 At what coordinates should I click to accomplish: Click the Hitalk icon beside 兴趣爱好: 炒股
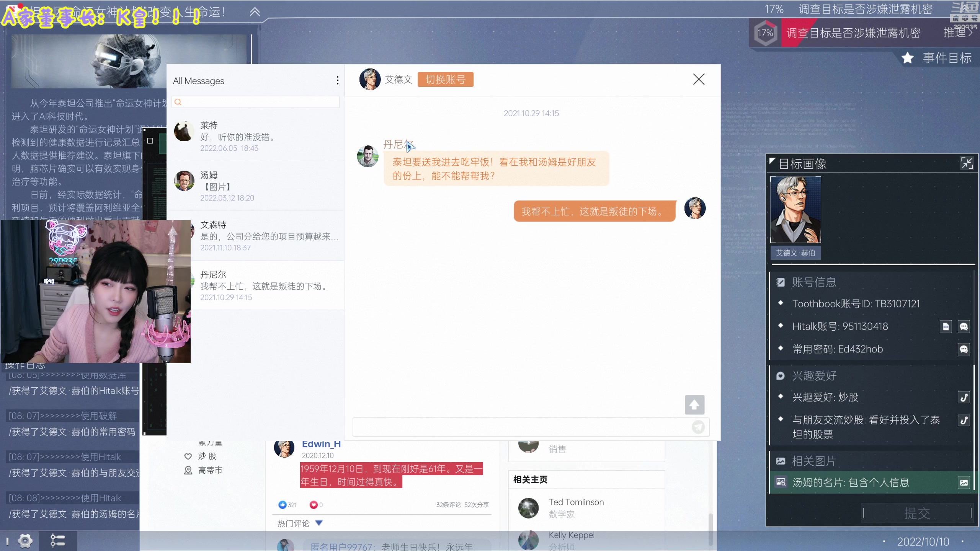(964, 398)
